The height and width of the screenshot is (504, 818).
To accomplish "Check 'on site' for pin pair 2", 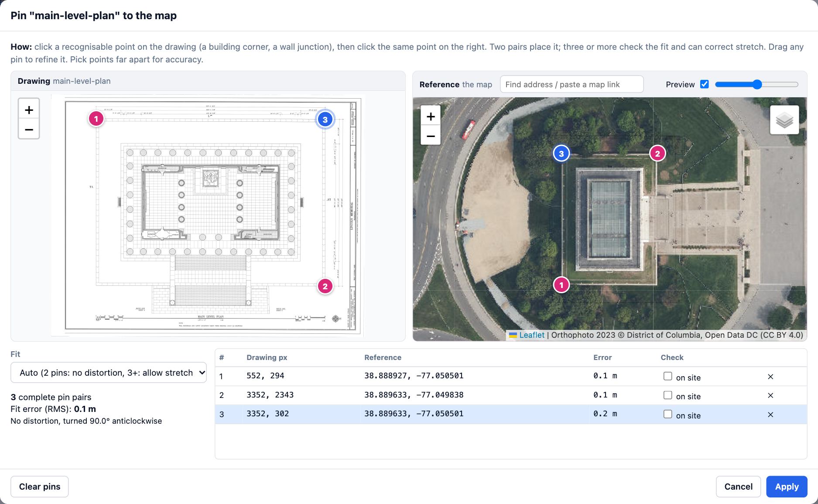I will tap(667, 395).
